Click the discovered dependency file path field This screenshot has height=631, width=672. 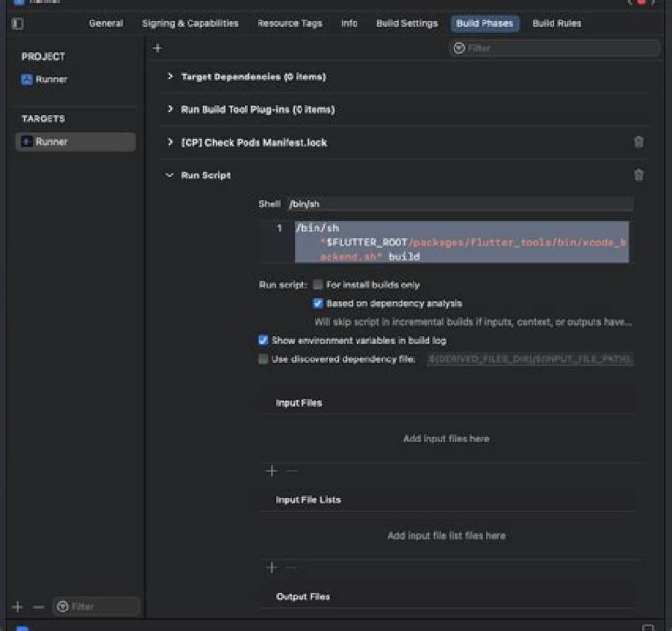coord(530,358)
